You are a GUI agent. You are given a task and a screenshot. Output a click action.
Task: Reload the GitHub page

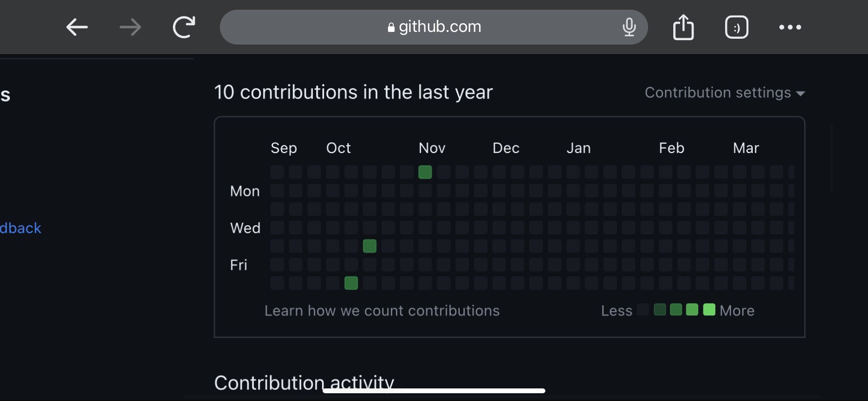click(x=184, y=27)
